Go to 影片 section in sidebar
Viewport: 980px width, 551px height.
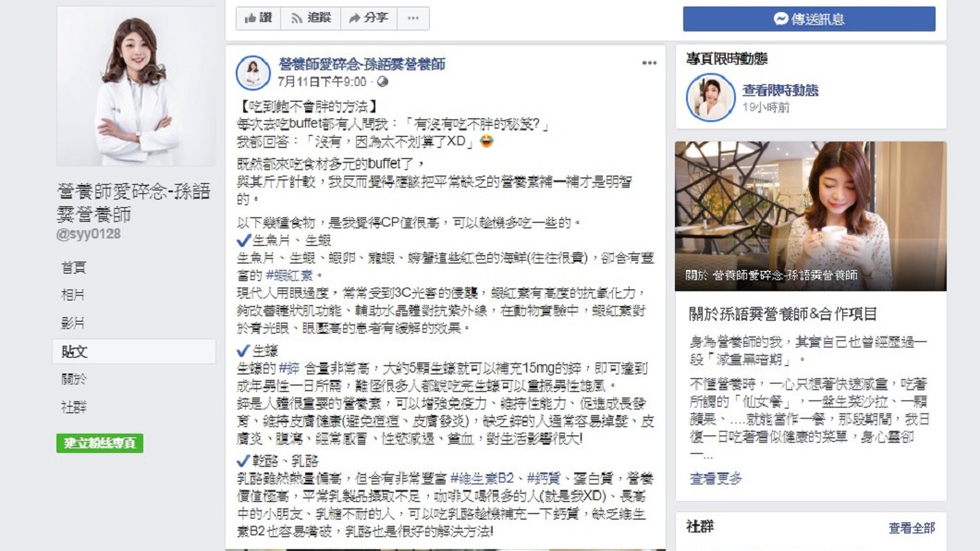[73, 323]
